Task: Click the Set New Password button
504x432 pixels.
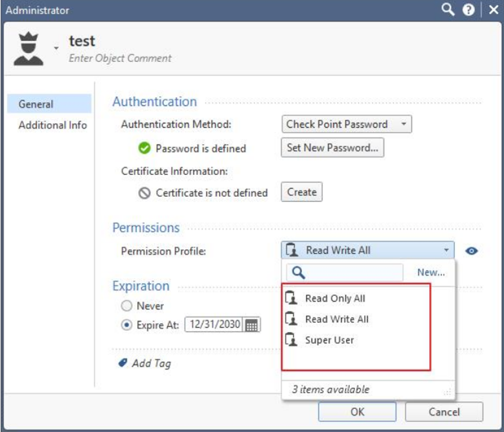Action: click(332, 148)
